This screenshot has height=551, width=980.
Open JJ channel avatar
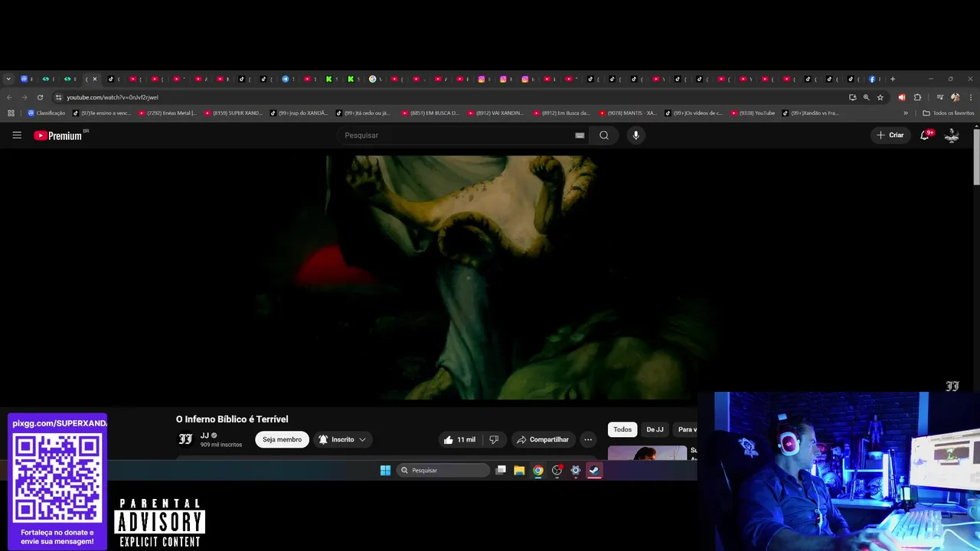click(x=185, y=439)
